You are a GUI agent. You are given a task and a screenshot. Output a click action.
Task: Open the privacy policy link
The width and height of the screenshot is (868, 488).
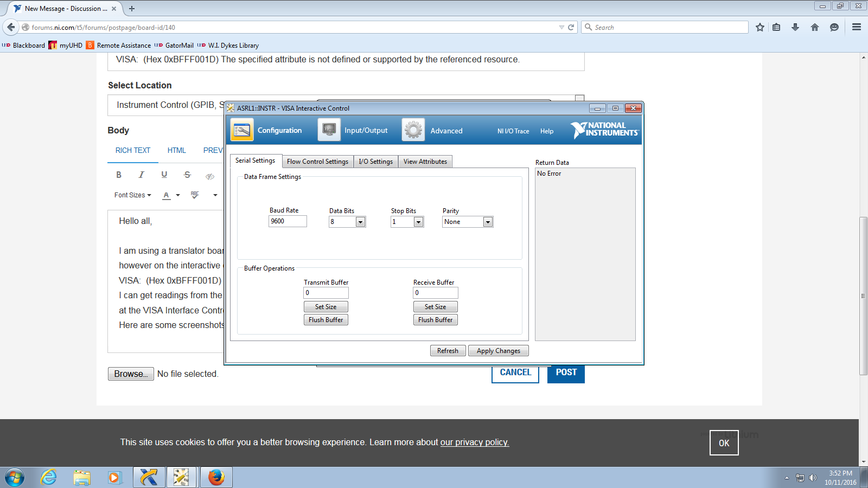(475, 442)
